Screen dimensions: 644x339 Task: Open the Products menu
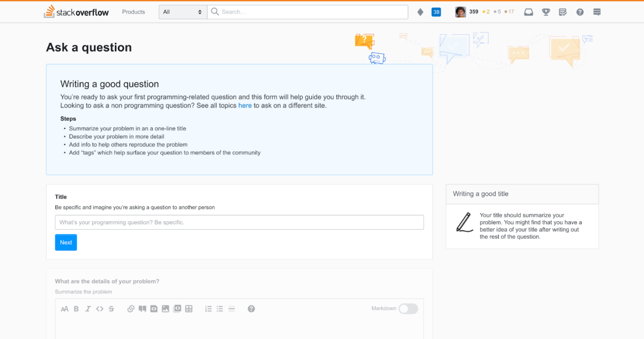pos(134,12)
